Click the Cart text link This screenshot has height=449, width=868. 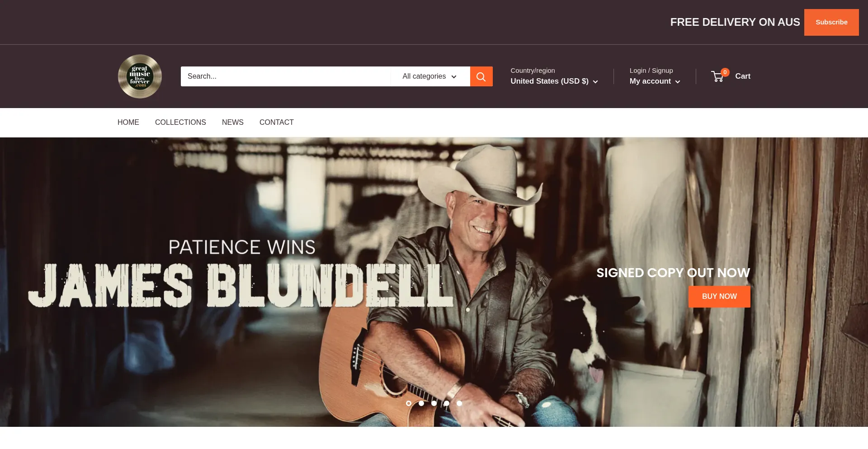point(743,76)
